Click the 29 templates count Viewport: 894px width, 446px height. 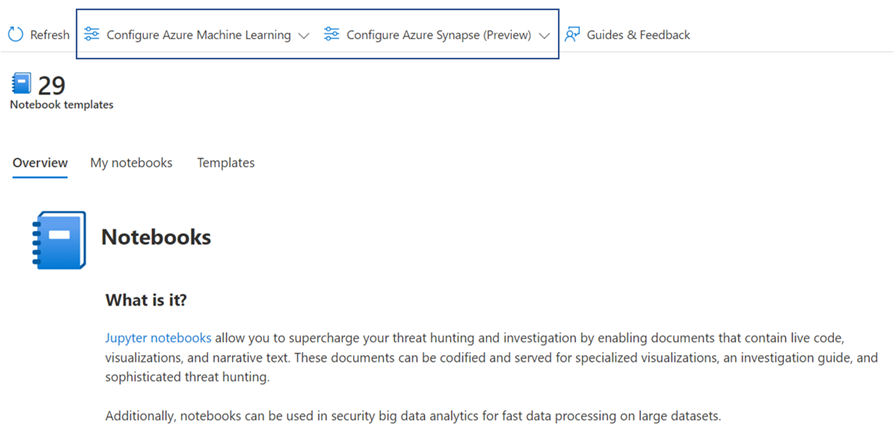[x=52, y=85]
